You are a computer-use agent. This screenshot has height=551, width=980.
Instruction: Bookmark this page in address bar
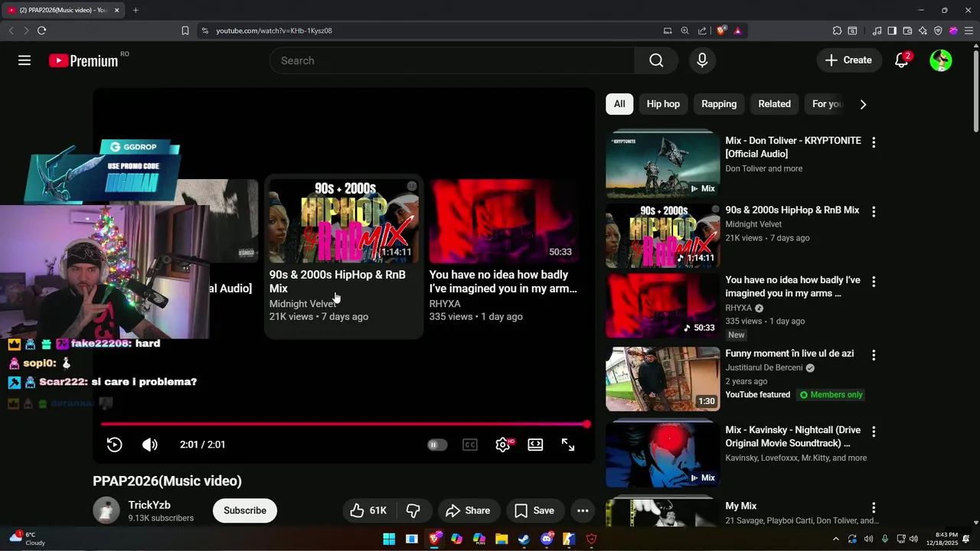(x=185, y=31)
